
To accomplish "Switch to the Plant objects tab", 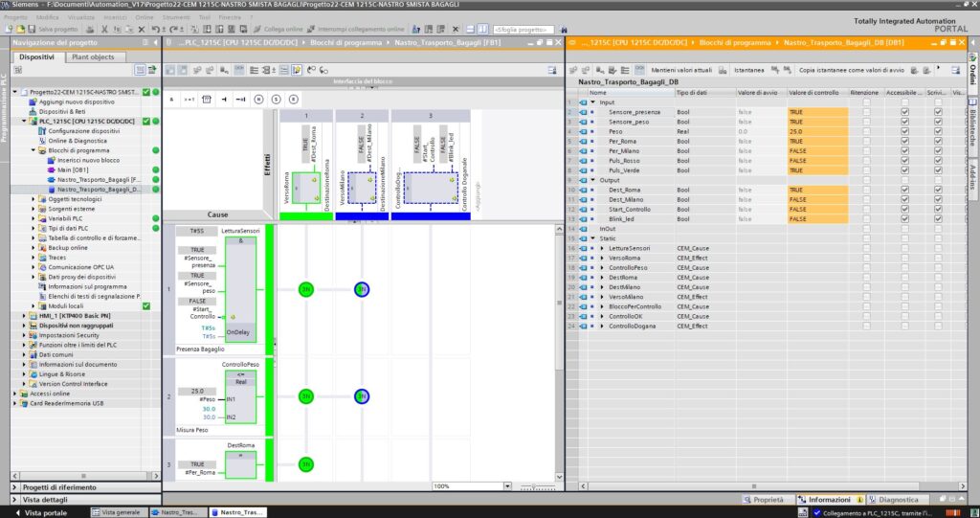I will 95,57.
